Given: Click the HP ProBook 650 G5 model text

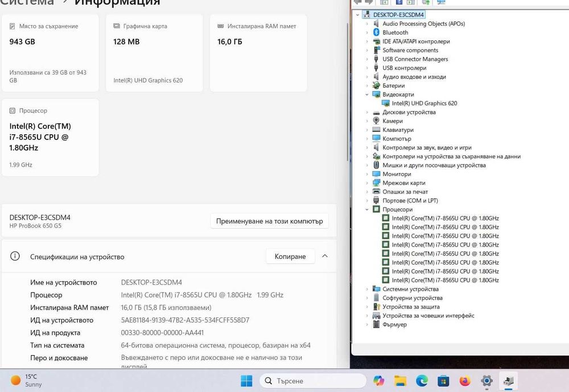Looking at the screenshot, I should pyautogui.click(x=35, y=226).
